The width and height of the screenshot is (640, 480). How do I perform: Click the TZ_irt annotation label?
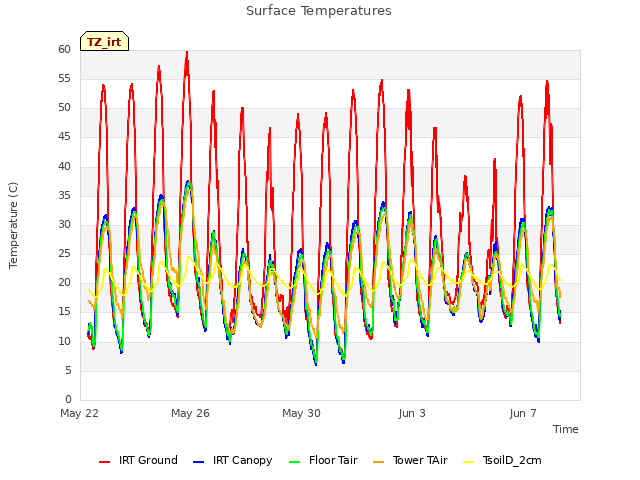[x=104, y=41]
